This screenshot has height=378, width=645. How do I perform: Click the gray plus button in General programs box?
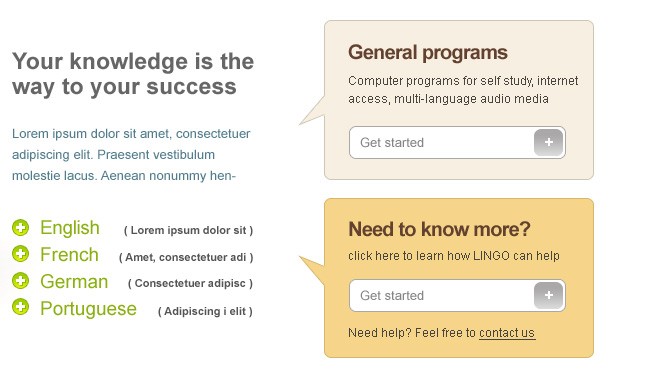[548, 142]
